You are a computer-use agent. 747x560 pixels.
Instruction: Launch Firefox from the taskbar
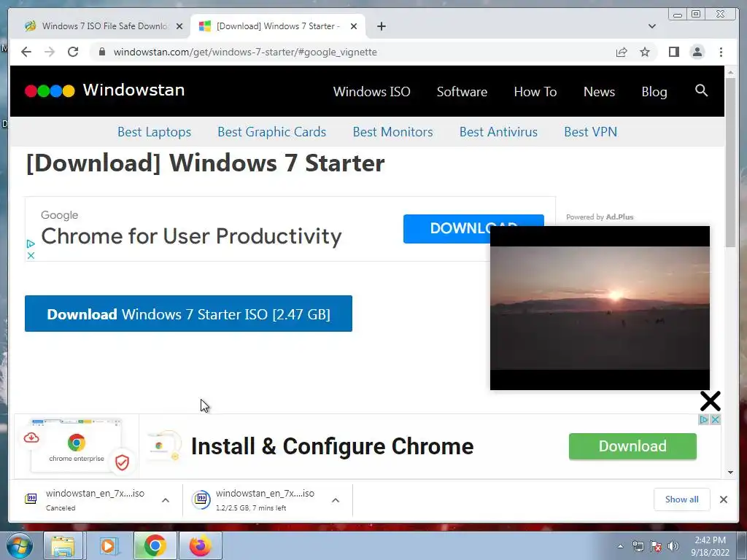tap(200, 545)
